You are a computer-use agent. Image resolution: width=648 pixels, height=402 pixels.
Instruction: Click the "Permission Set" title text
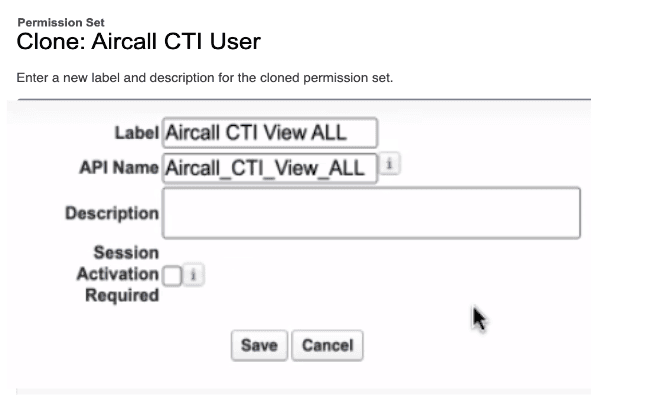click(x=61, y=22)
